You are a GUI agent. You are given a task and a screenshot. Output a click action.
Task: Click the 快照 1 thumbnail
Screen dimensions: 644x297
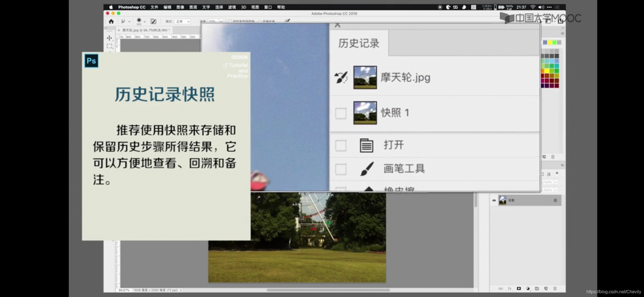pos(365,113)
